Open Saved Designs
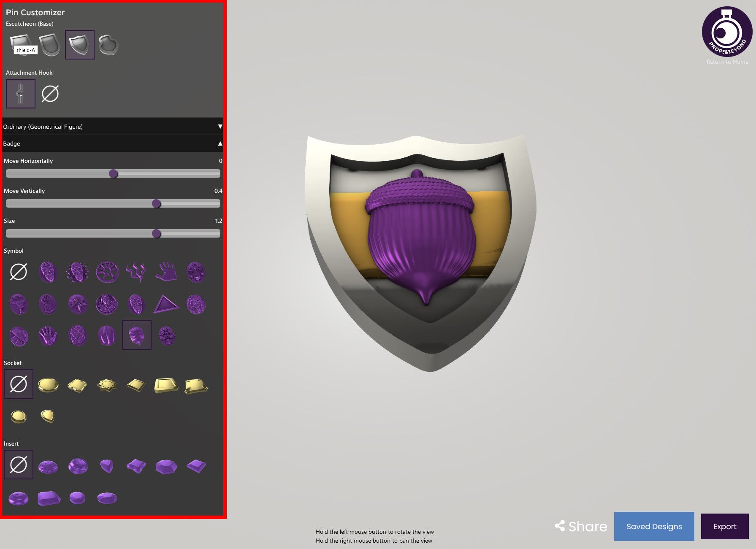This screenshot has height=549, width=756. click(x=654, y=526)
